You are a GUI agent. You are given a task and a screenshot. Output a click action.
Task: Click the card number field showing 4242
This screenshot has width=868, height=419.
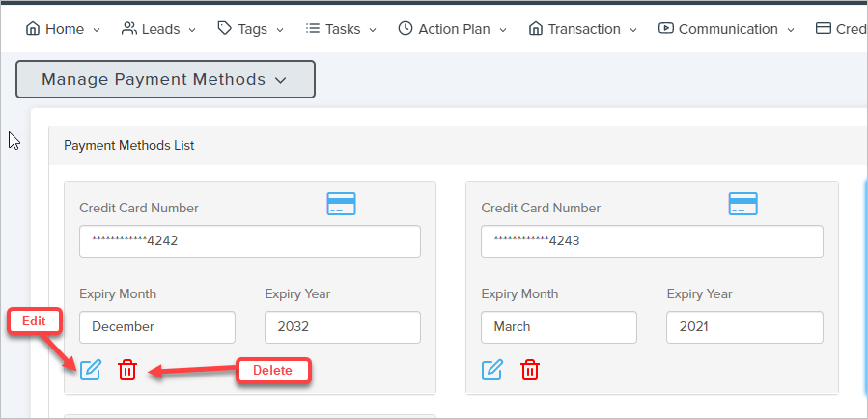pos(250,241)
